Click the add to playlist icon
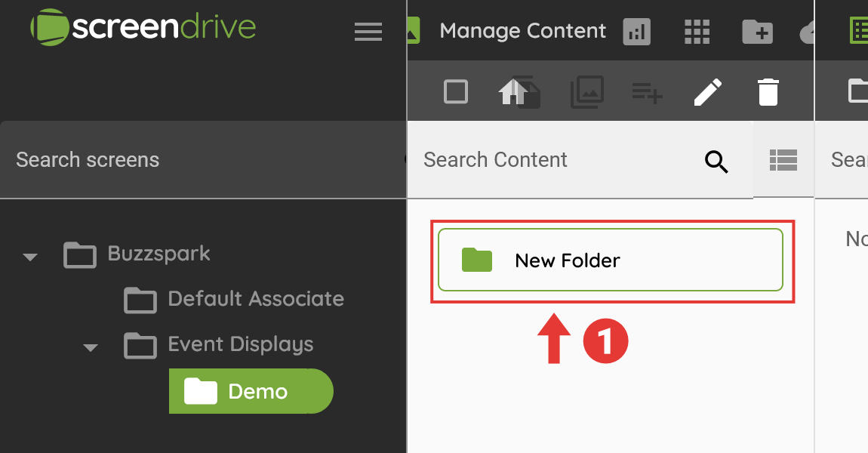Image resolution: width=868 pixels, height=453 pixels. [647, 92]
